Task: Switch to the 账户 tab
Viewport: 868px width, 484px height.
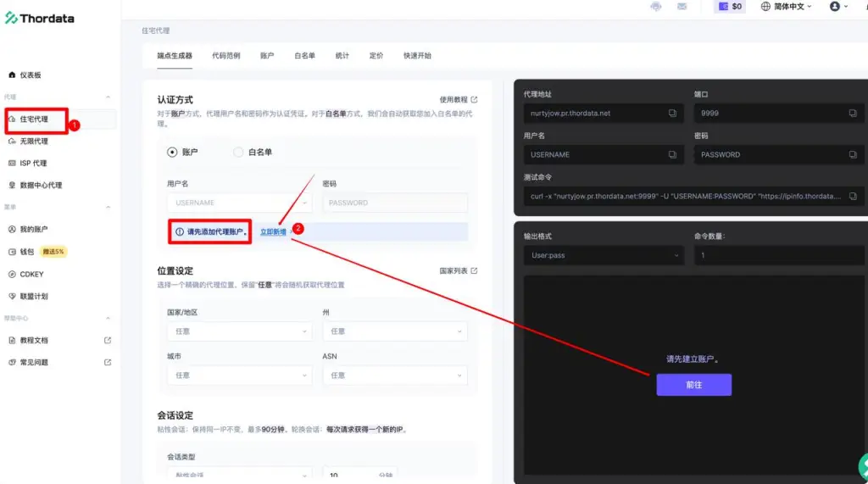Action: [267, 55]
